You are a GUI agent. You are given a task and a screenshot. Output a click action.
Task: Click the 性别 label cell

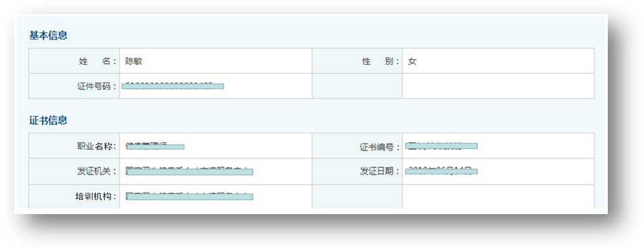pyautogui.click(x=357, y=61)
